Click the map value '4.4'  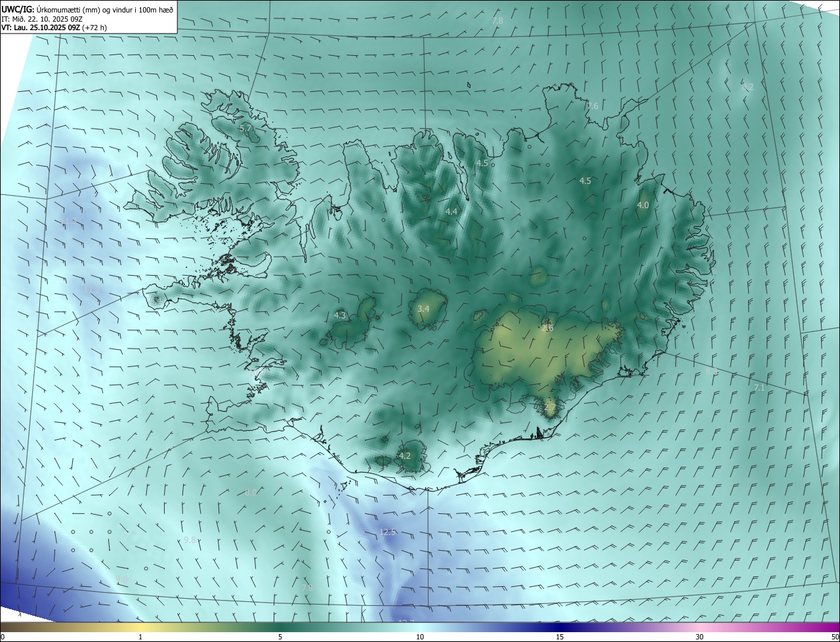click(451, 211)
